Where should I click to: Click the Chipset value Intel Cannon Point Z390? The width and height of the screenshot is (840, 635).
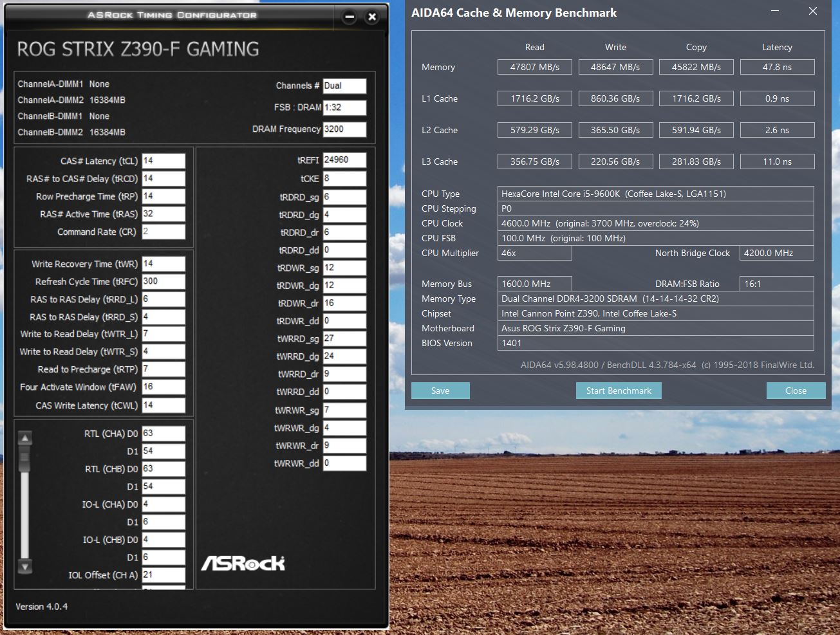tap(656, 313)
